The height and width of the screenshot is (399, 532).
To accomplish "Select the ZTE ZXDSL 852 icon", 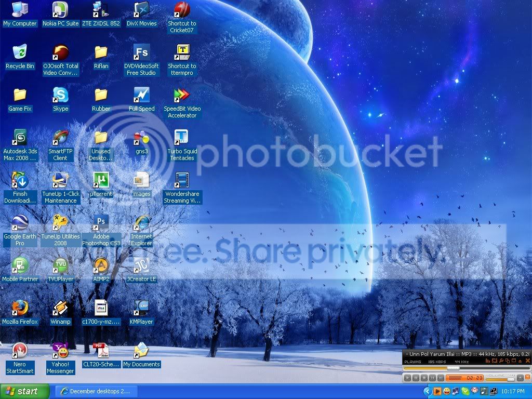I will coord(101,14).
